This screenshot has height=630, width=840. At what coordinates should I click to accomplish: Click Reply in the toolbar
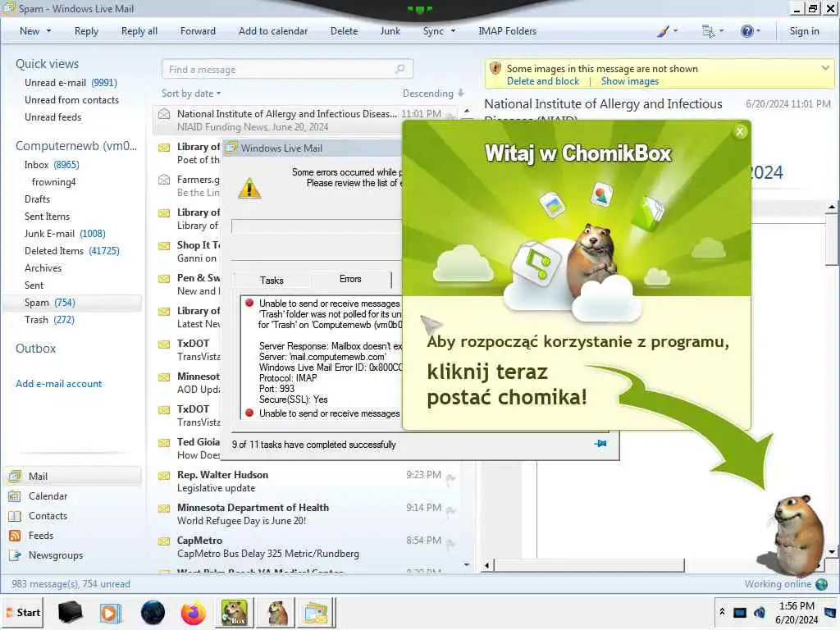(86, 31)
